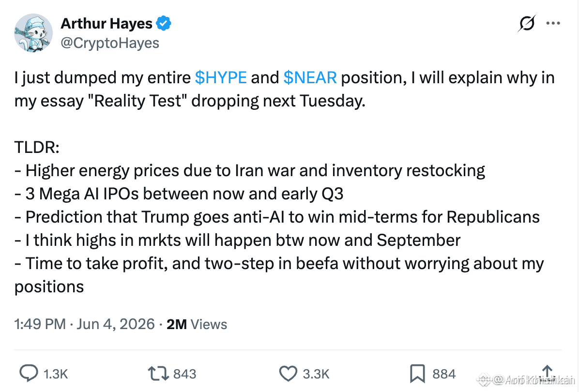
Task: Open the Grok slash icon
Action: click(x=527, y=23)
